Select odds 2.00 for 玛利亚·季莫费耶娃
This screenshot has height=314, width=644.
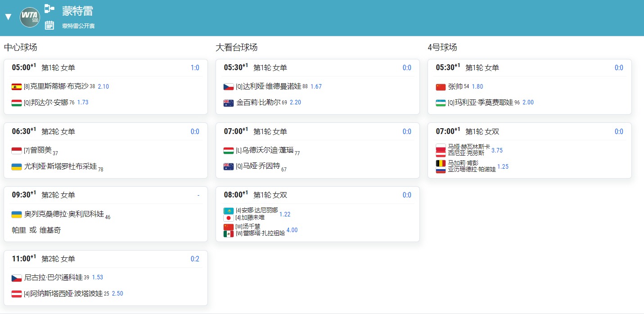(x=528, y=102)
